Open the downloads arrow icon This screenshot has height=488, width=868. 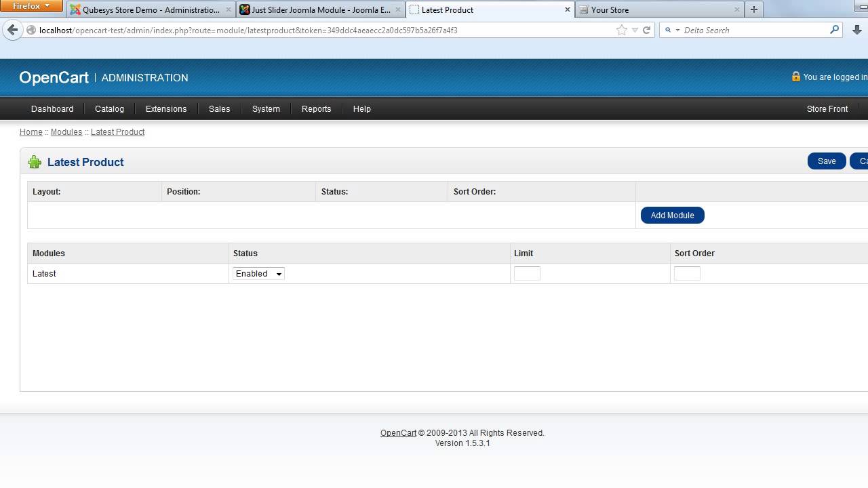pos(857,30)
